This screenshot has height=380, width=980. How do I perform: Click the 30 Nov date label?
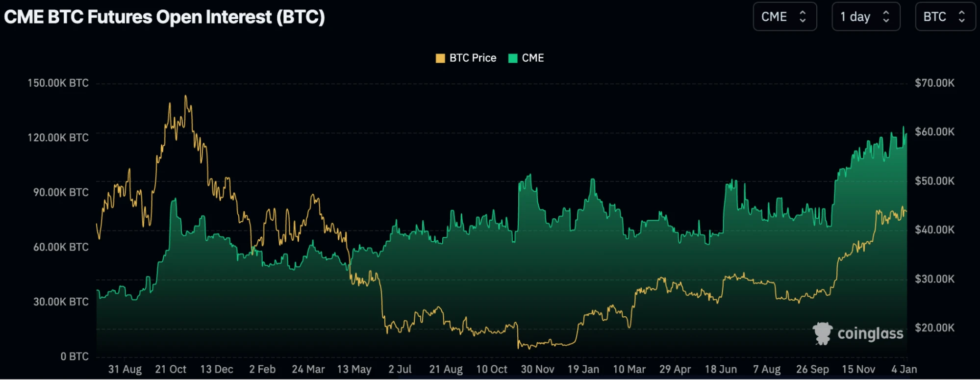tap(538, 369)
